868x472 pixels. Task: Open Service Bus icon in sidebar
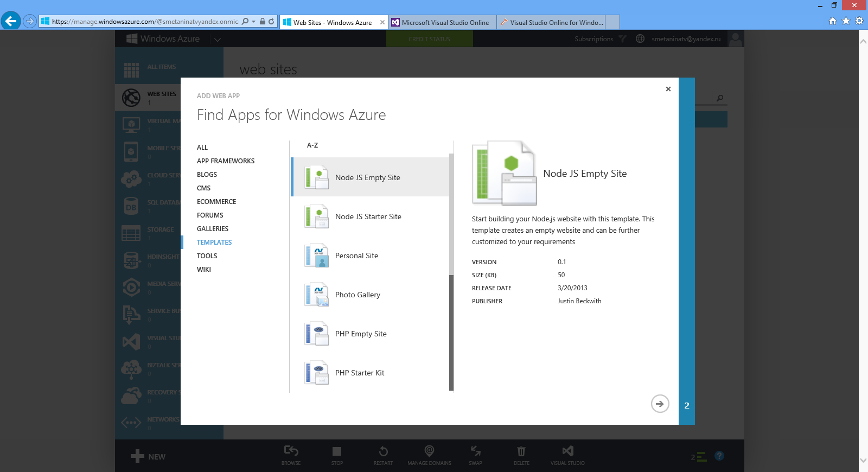(x=131, y=314)
